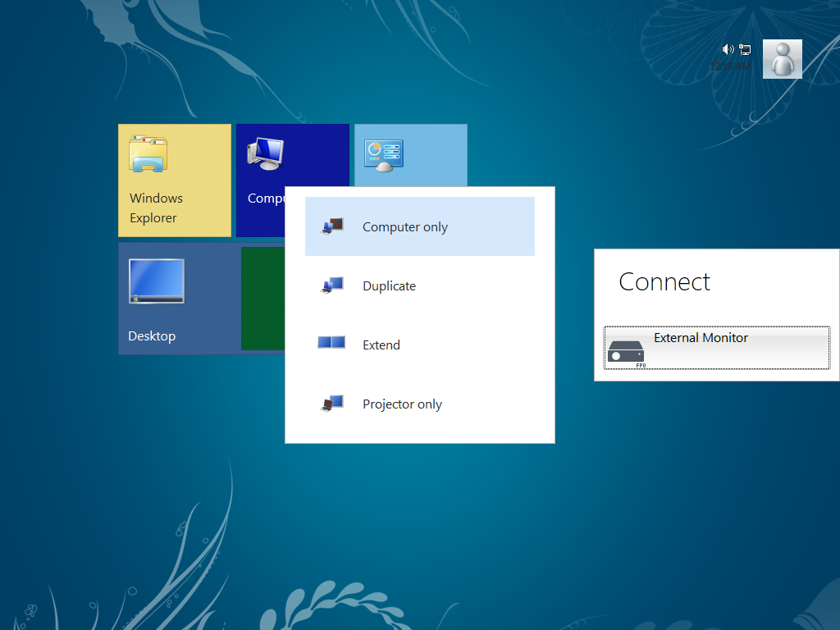Click the Windows Explorer folder icon
This screenshot has width=840, height=630.
[x=148, y=154]
